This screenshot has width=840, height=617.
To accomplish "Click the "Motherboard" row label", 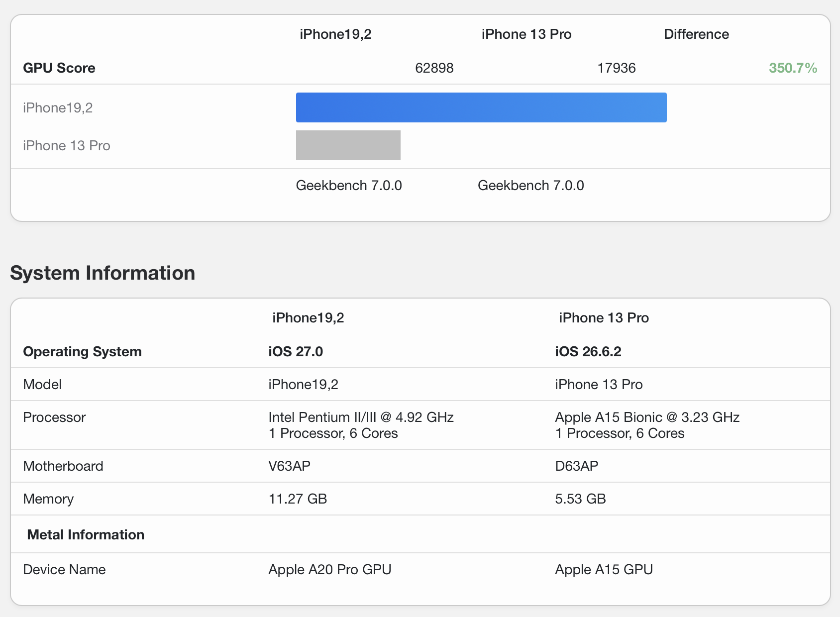I will [63, 466].
